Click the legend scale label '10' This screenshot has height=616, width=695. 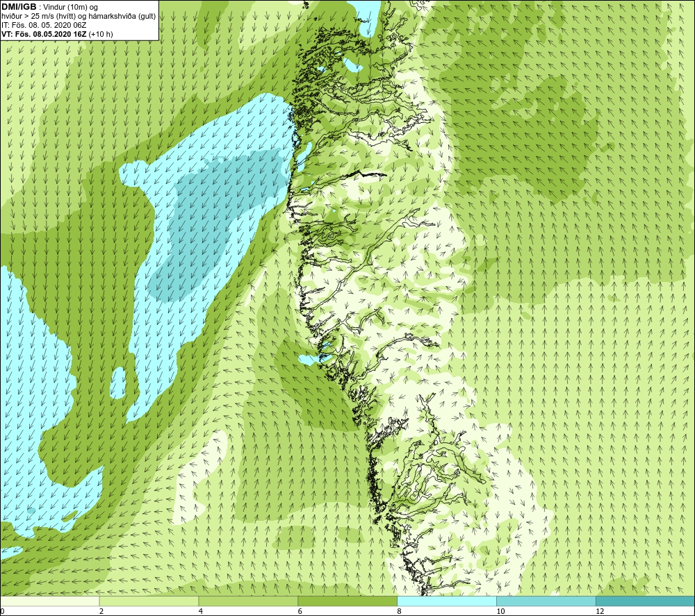[x=500, y=612]
